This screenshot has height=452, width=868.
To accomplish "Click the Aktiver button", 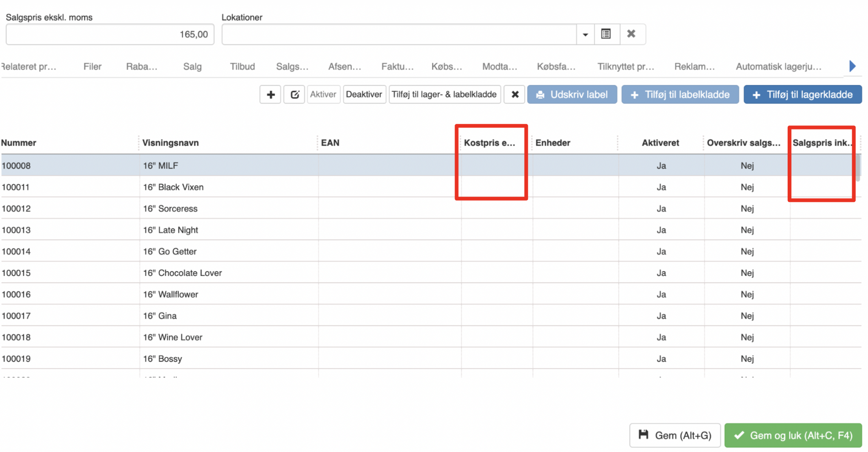I will (x=323, y=94).
